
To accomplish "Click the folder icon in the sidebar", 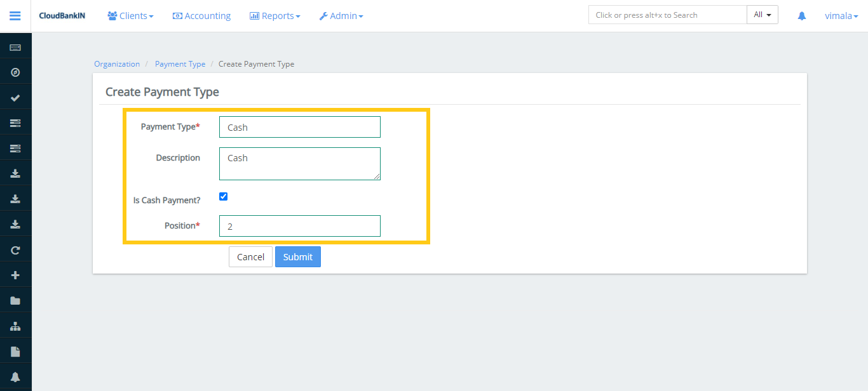I will tap(15, 300).
